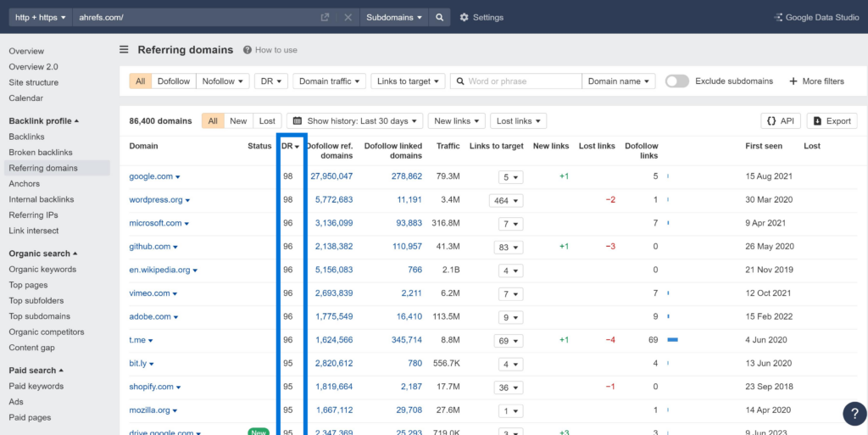Open Google Data Studio
The height and width of the screenshot is (435, 868).
pyautogui.click(x=816, y=17)
